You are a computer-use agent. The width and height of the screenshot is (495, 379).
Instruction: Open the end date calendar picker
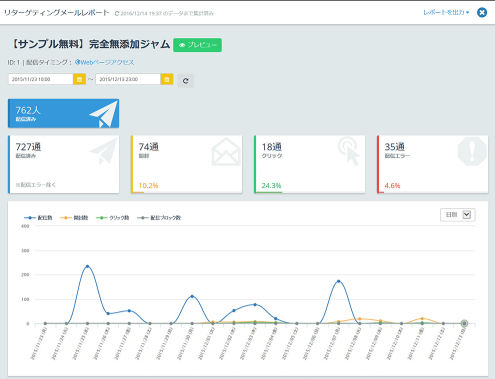pos(167,79)
